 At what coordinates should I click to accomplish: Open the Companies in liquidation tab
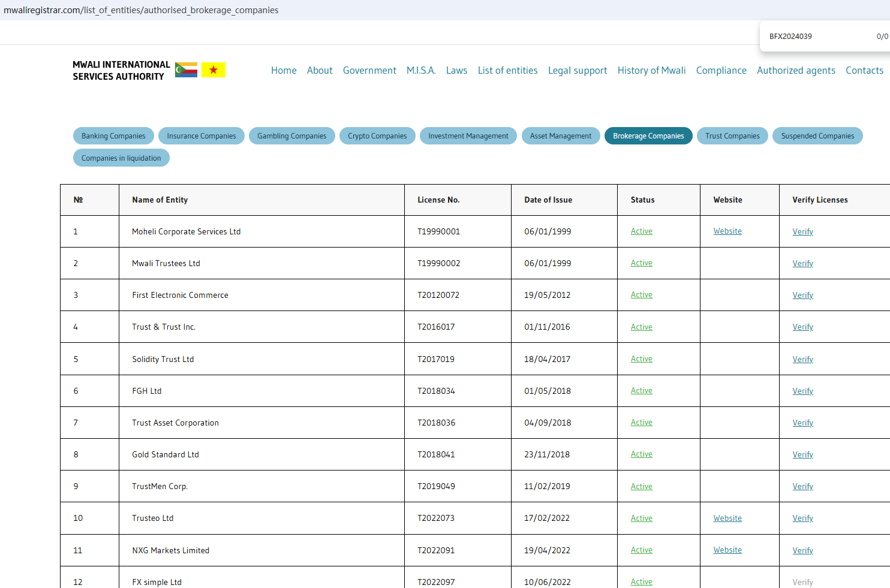tap(121, 158)
